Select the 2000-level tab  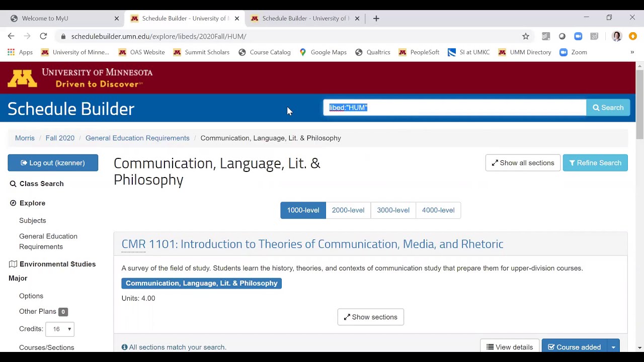point(348,210)
